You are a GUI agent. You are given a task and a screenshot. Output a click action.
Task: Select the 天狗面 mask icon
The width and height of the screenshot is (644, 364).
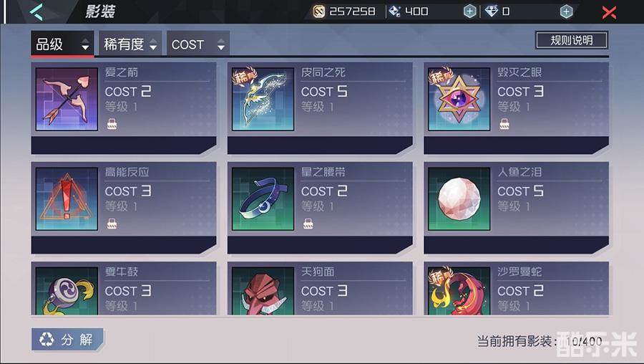click(263, 291)
